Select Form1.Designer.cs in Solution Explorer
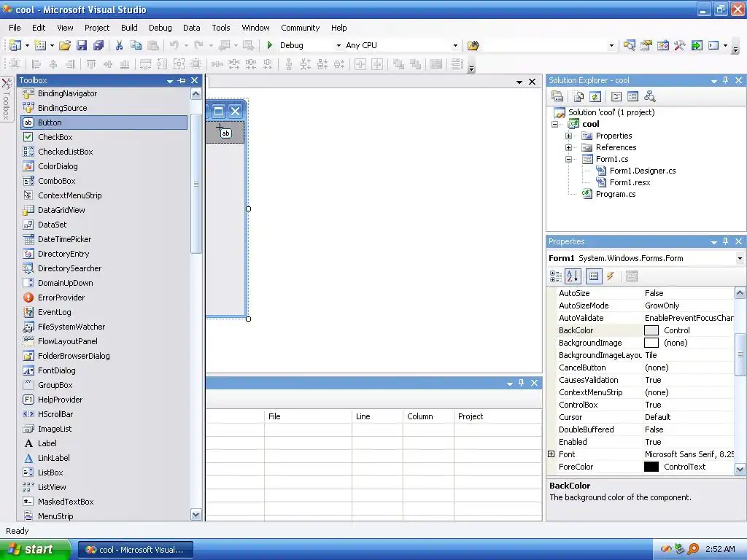 coord(643,171)
